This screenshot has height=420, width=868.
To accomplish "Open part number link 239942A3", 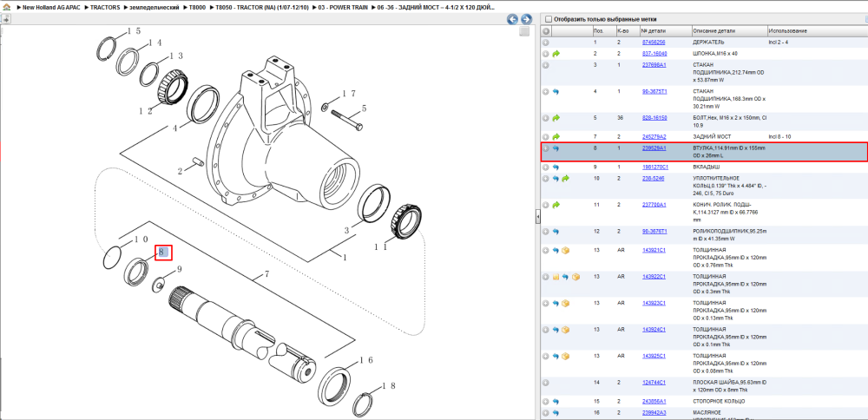I will tap(654, 413).
